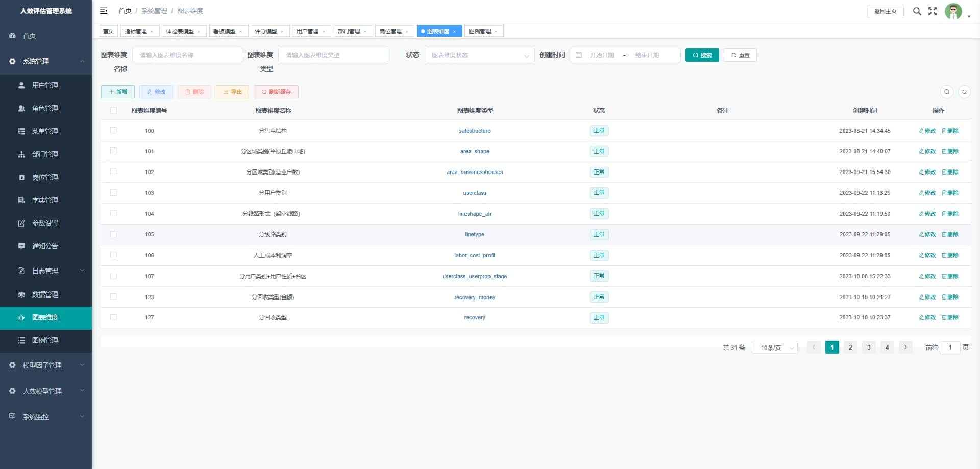Select the checkbox for row 127
This screenshot has width=980, height=469.
(113, 317)
